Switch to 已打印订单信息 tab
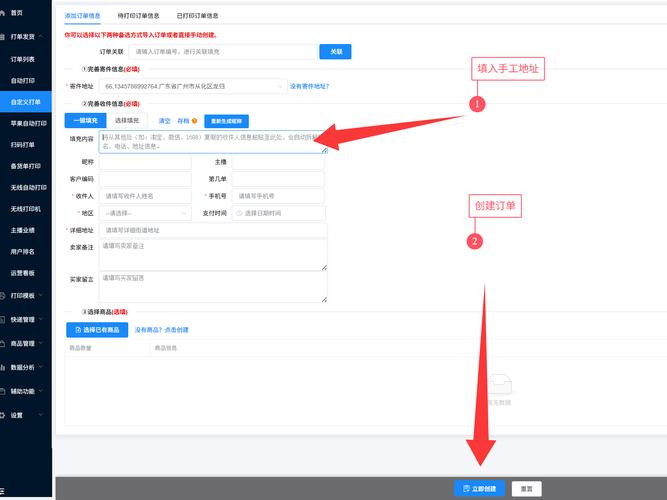667x500 pixels. tap(197, 16)
